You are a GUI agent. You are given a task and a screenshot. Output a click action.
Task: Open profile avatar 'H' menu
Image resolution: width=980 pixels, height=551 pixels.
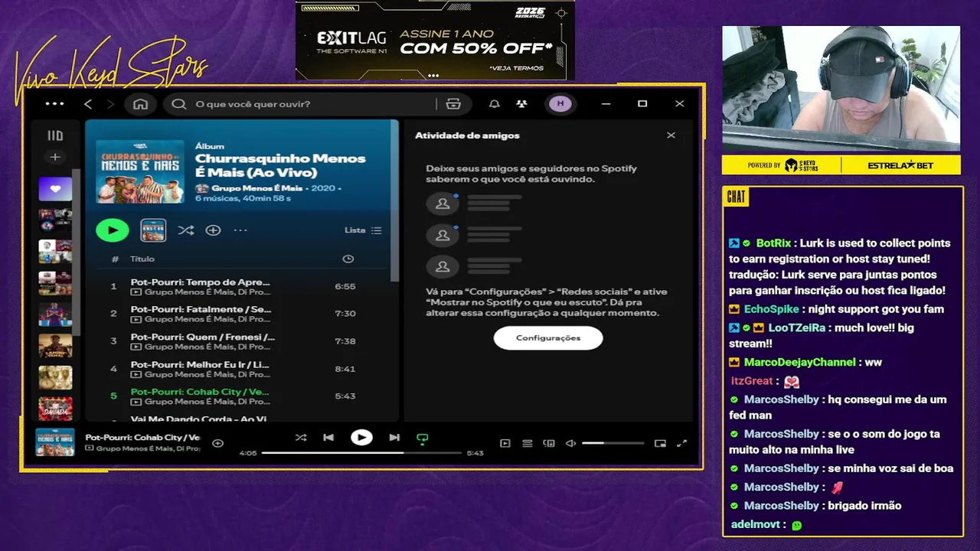tap(560, 103)
